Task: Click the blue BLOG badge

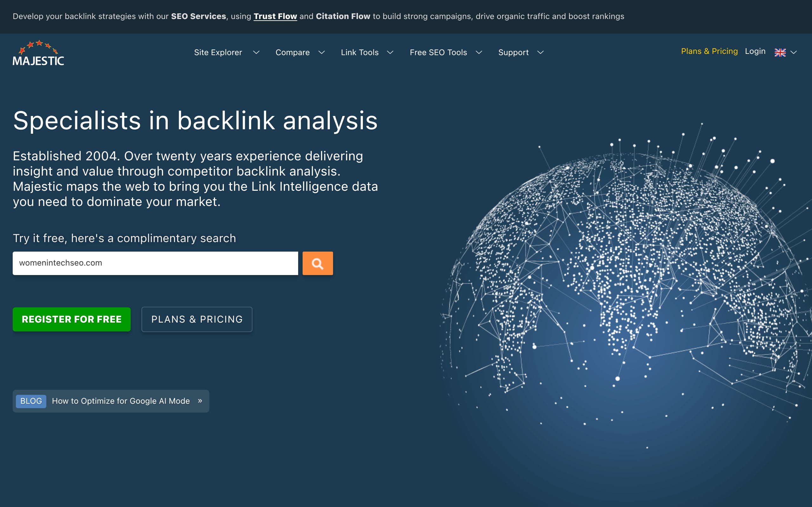Action: 31,401
